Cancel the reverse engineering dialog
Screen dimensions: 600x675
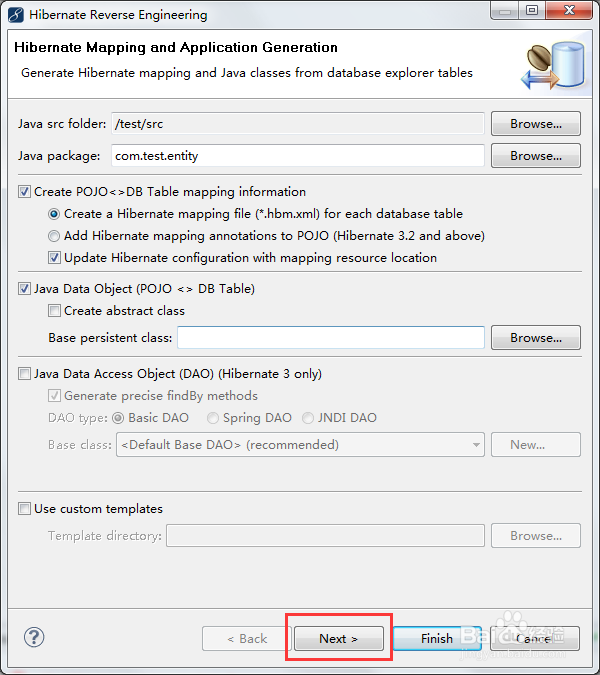[x=534, y=639]
